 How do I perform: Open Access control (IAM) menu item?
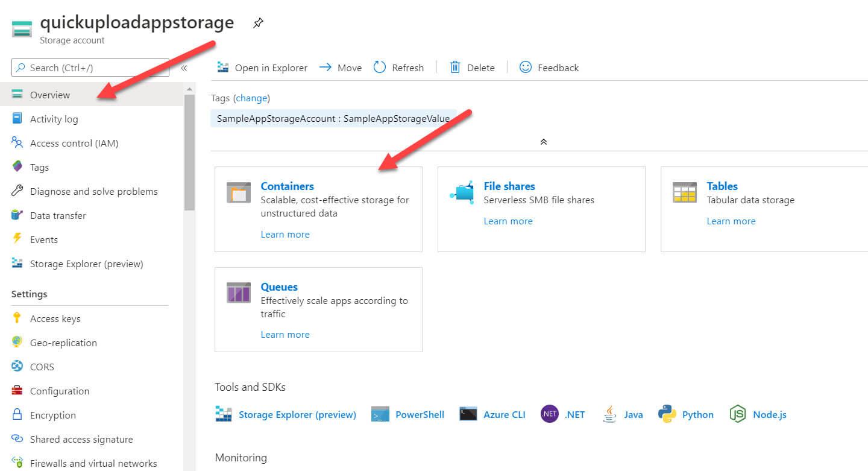(x=74, y=143)
